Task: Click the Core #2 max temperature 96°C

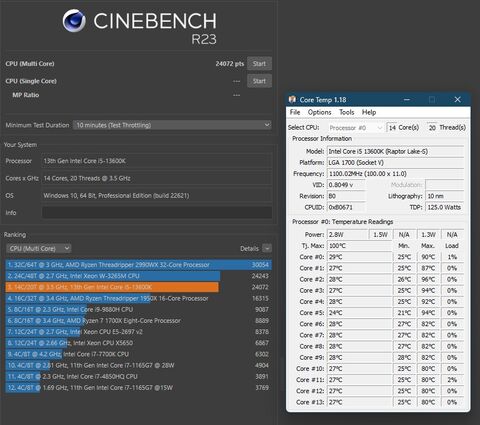Action: pyautogui.click(x=428, y=279)
